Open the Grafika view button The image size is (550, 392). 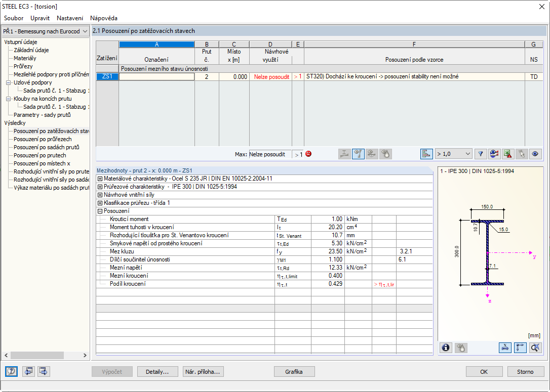pos(294,372)
